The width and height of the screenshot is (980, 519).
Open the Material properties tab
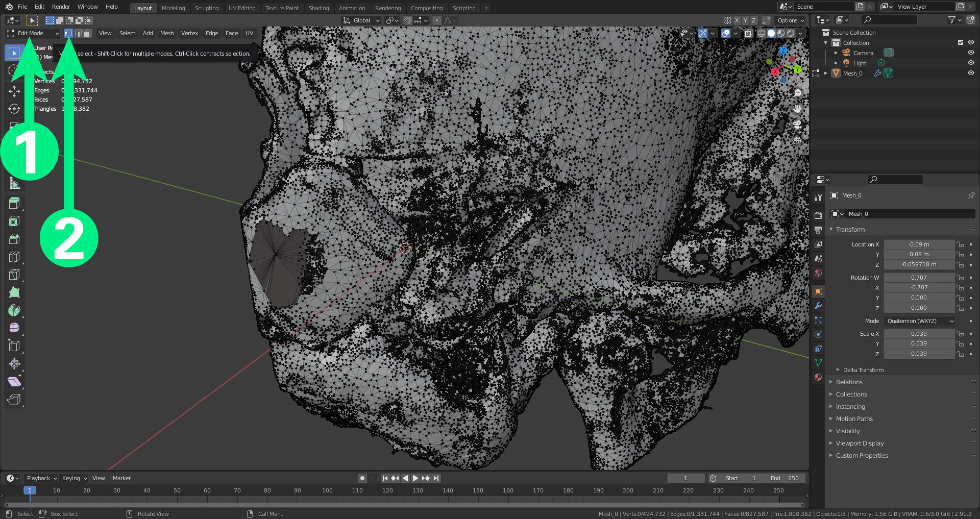click(818, 377)
